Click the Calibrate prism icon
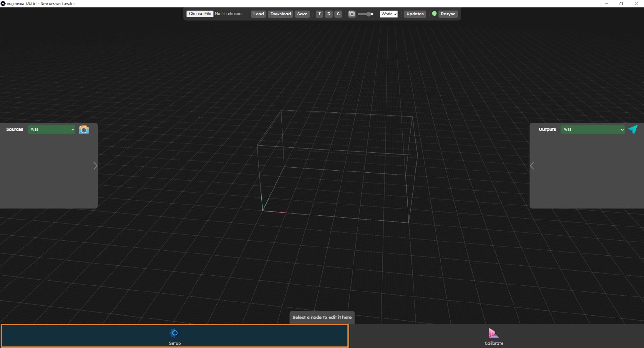 pyautogui.click(x=493, y=333)
